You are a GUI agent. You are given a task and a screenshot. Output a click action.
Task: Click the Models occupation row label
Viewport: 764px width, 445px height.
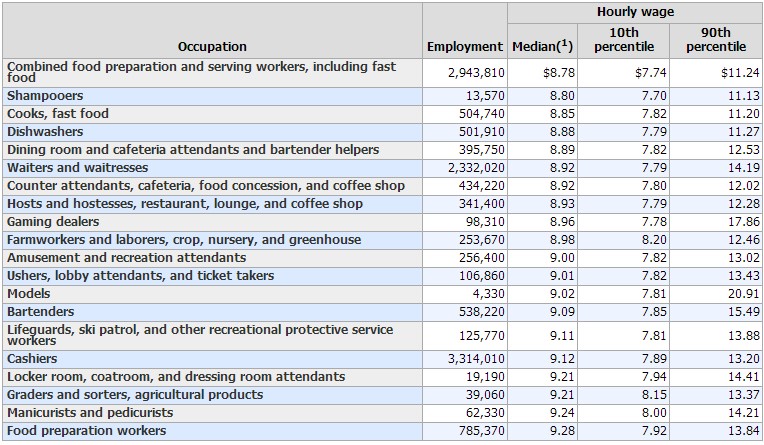point(29,293)
